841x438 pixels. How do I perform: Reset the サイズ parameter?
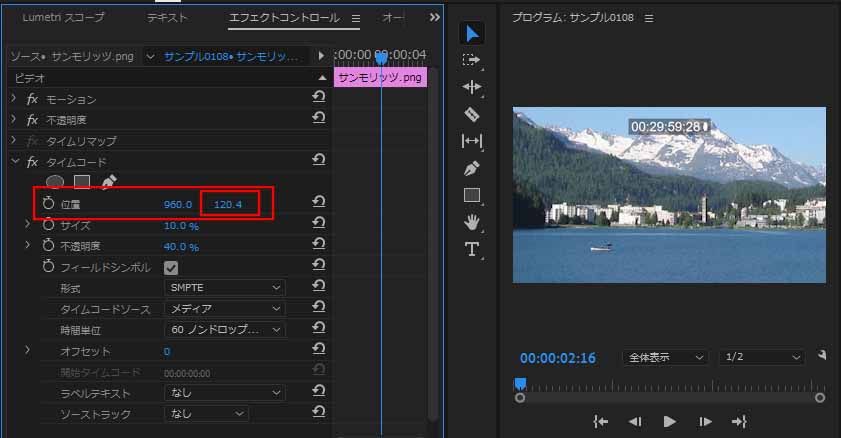tap(319, 222)
